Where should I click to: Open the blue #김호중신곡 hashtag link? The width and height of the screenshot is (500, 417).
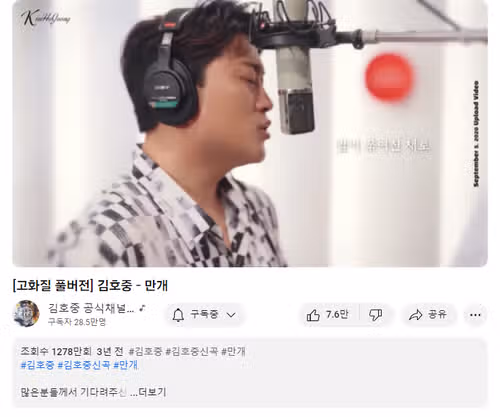tap(84, 365)
